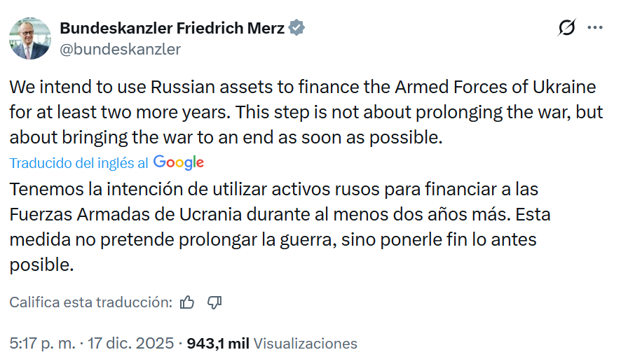Open the Grok slashed-circle icon
Image resolution: width=621 pixels, height=364 pixels.
pos(566,28)
